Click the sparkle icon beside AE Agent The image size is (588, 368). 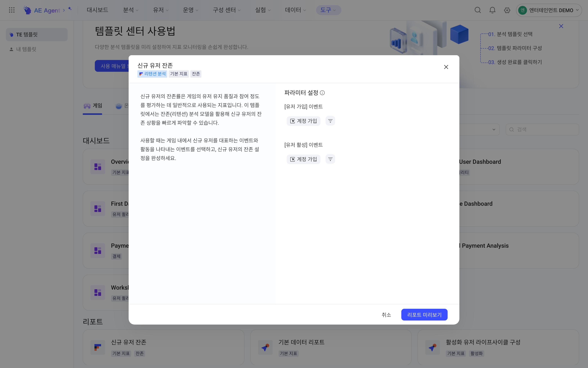pyautogui.click(x=70, y=9)
